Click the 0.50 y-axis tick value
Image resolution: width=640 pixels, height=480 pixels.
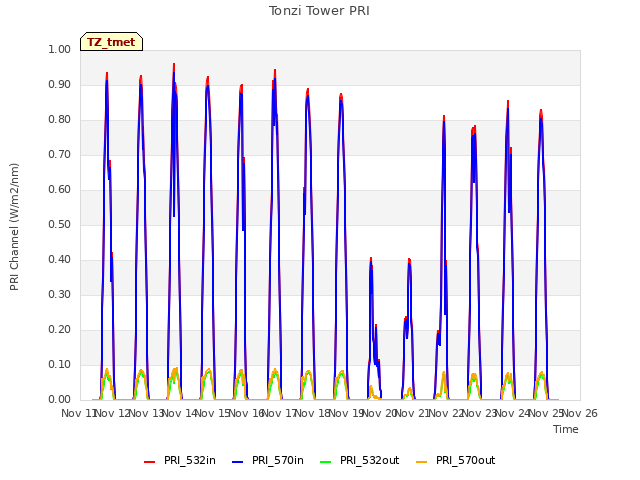point(60,224)
